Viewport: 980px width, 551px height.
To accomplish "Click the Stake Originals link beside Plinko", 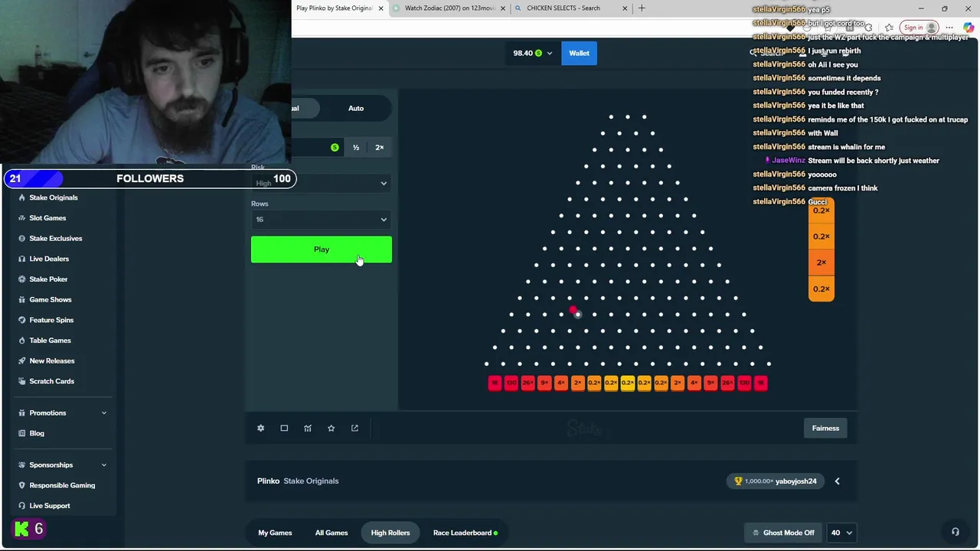I will 311,481.
